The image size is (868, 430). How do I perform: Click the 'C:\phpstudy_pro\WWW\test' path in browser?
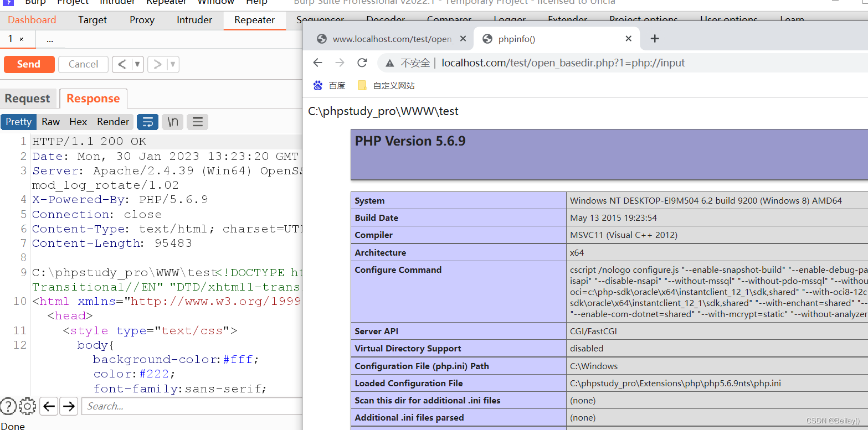coord(383,111)
